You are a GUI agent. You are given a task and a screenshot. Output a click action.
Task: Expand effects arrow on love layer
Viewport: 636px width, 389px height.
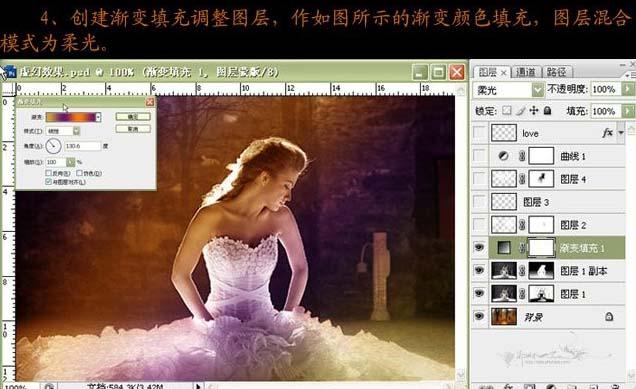tap(621, 133)
